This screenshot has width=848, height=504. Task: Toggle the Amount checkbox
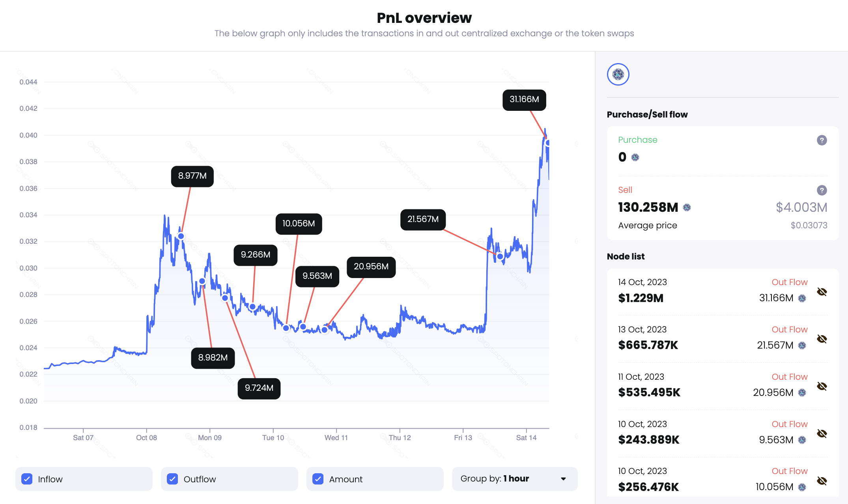pos(318,479)
